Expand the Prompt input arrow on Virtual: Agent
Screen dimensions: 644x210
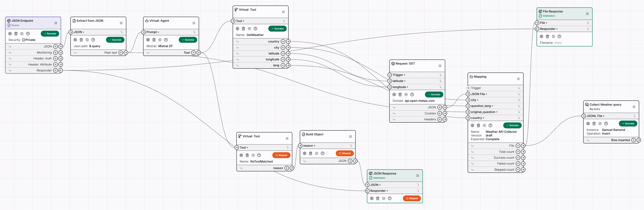coord(195,32)
